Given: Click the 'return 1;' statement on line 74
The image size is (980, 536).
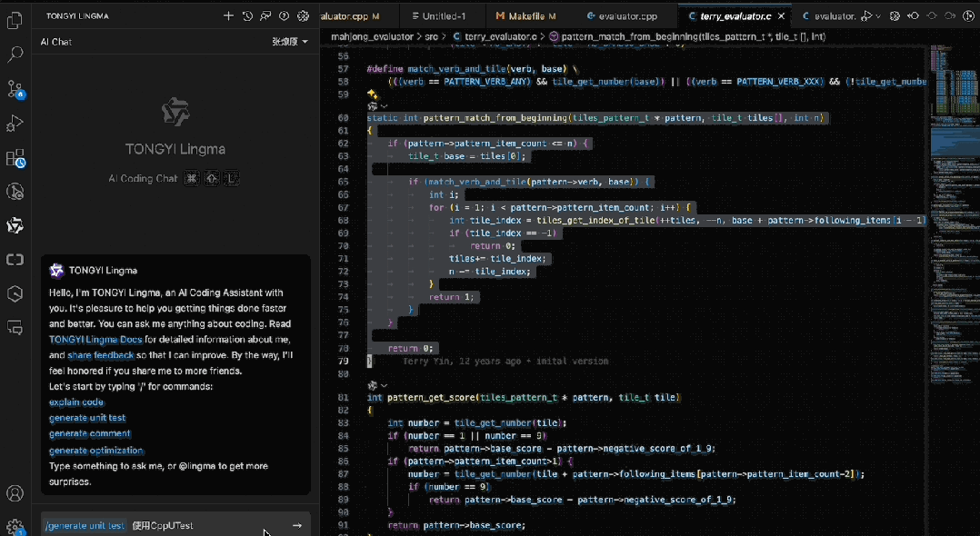Looking at the screenshot, I should click(451, 297).
